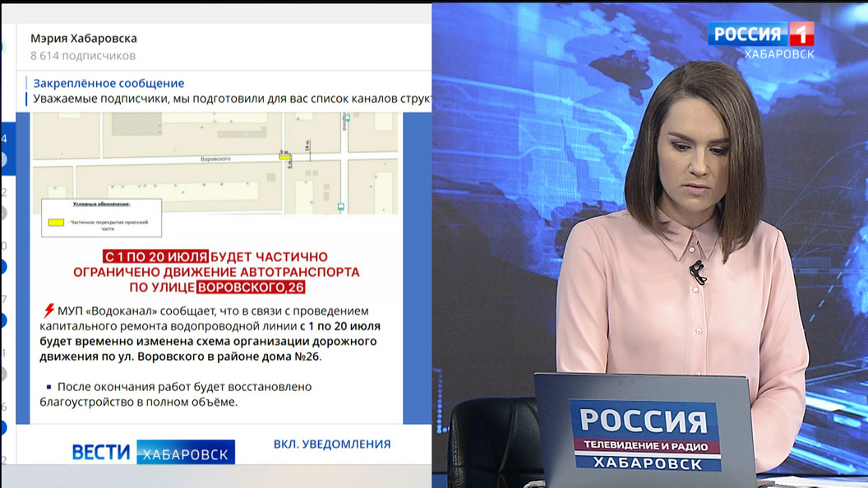Click the ВЕСТИ ХАБАРОВСК logo
The width and height of the screenshot is (868, 488).
154,453
